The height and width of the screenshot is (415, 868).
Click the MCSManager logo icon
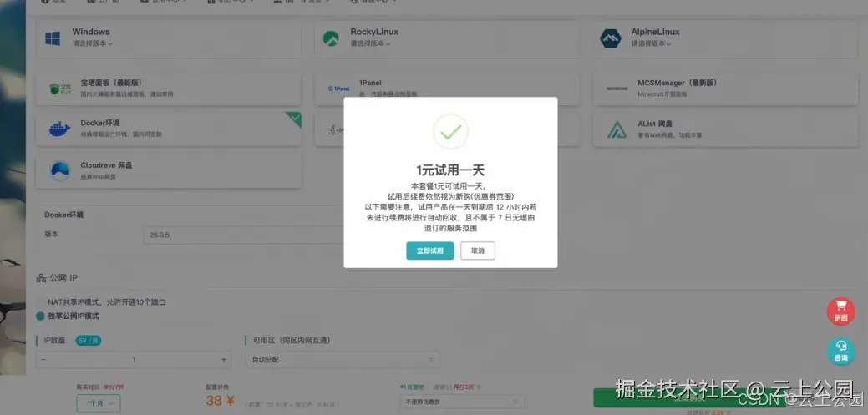coord(617,89)
